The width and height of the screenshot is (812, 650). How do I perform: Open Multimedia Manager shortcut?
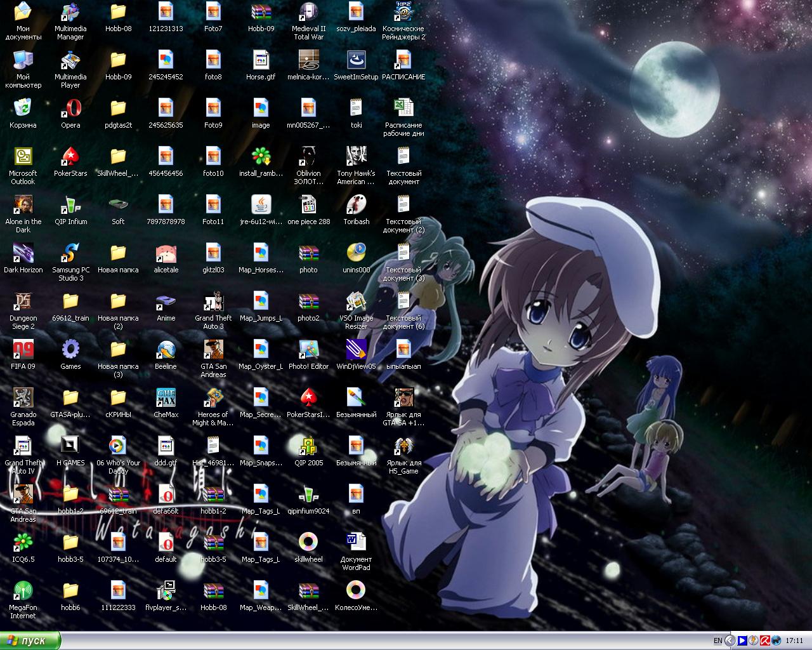pos(70,11)
